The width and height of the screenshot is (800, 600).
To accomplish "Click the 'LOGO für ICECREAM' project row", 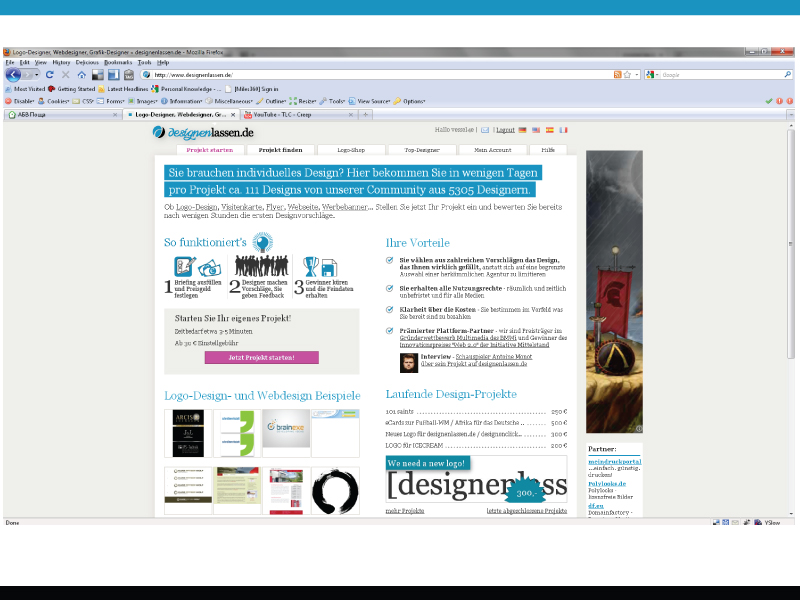I will (x=477, y=445).
